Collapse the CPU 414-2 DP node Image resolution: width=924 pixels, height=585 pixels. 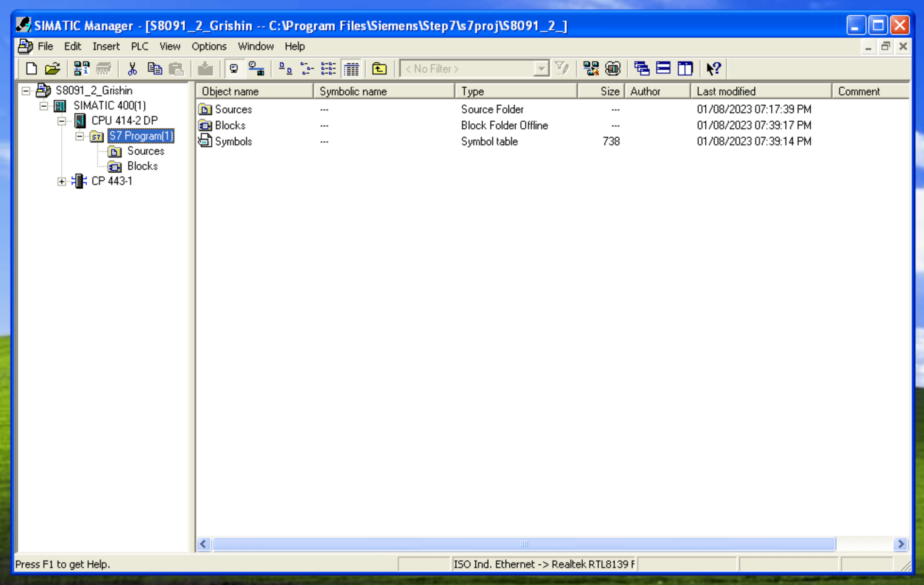[x=62, y=121]
